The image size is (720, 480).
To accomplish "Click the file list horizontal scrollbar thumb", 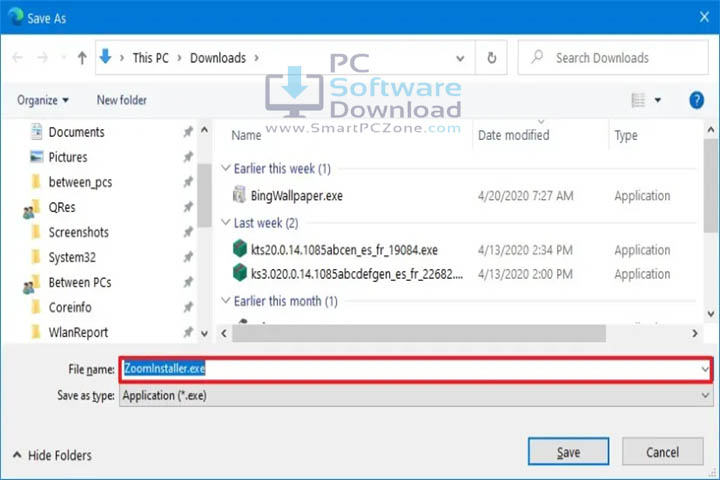I will click(419, 333).
